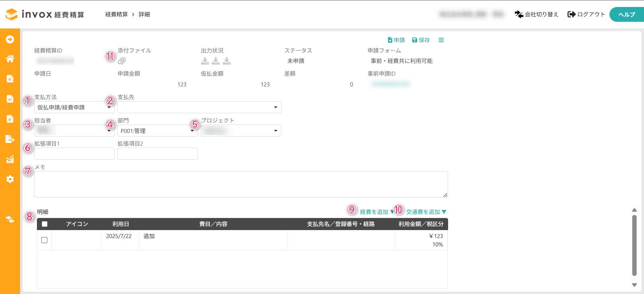Click the 経費精算 breadcrumb item
The height and width of the screenshot is (294, 644).
(116, 14)
